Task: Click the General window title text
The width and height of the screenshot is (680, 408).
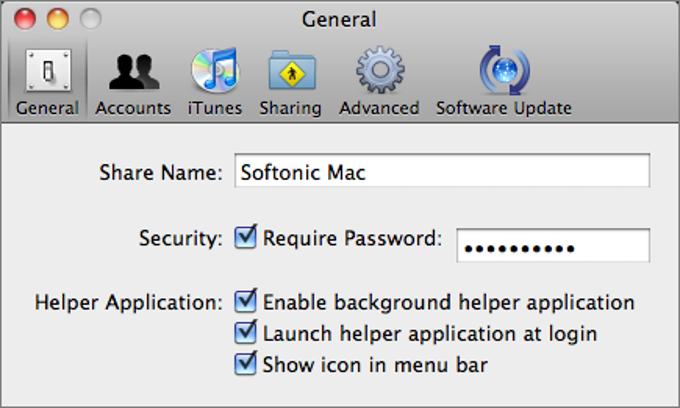Action: click(x=339, y=19)
